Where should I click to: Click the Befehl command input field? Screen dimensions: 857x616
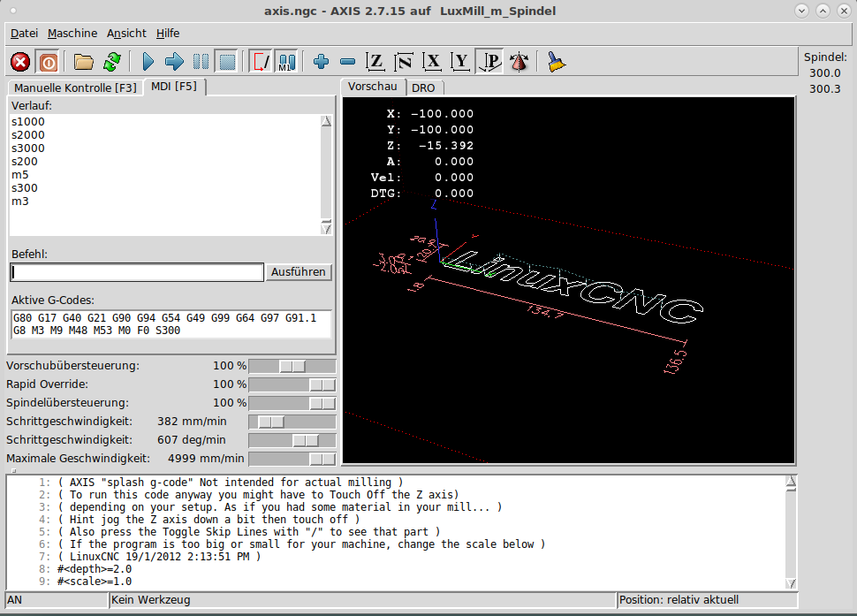(137, 272)
